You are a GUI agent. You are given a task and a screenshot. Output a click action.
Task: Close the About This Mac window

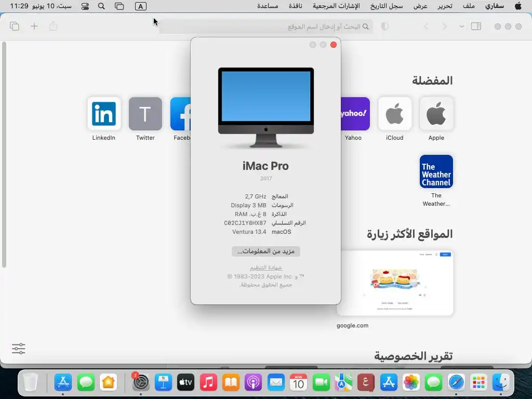(334, 45)
